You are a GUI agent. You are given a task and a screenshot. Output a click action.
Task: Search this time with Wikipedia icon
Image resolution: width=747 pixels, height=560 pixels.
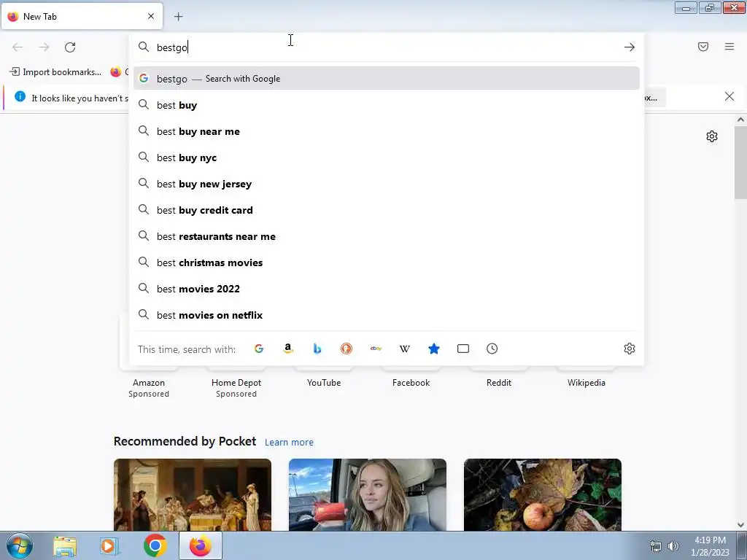[x=404, y=349]
